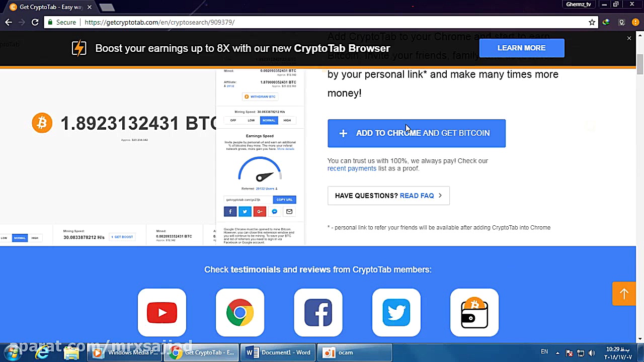Click the personal referral URL field
644x362 pixels.
click(x=249, y=200)
